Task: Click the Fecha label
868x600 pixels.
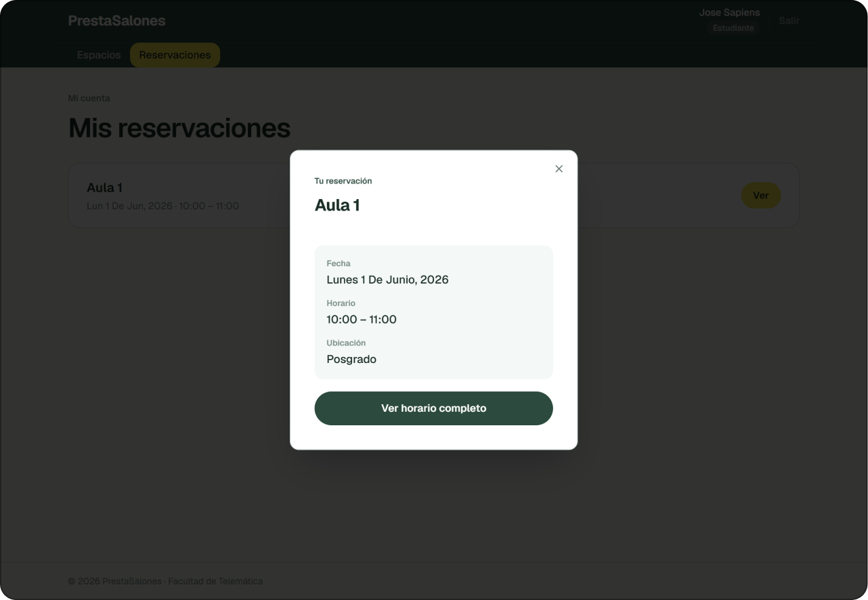Action: [x=339, y=263]
